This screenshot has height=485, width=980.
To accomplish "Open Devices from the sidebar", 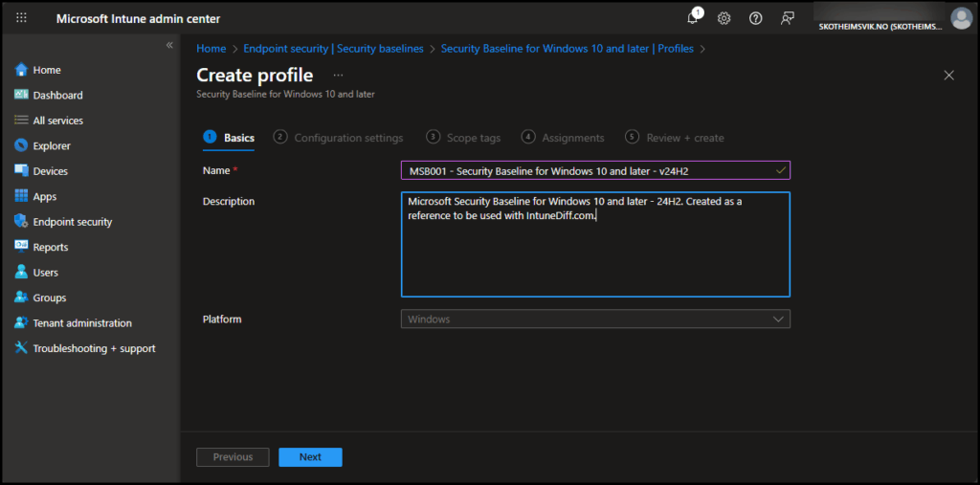I will coord(50,171).
